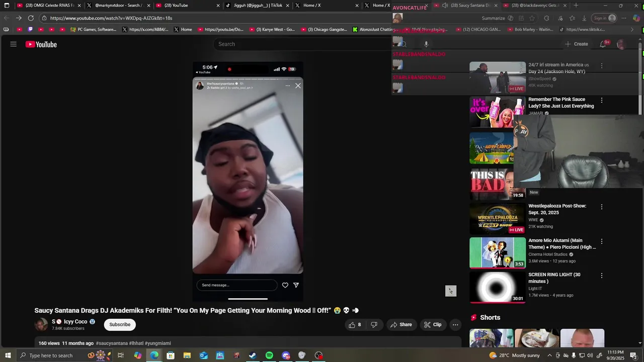
Task: Dislike the video with thumbs down
Action: 374,325
